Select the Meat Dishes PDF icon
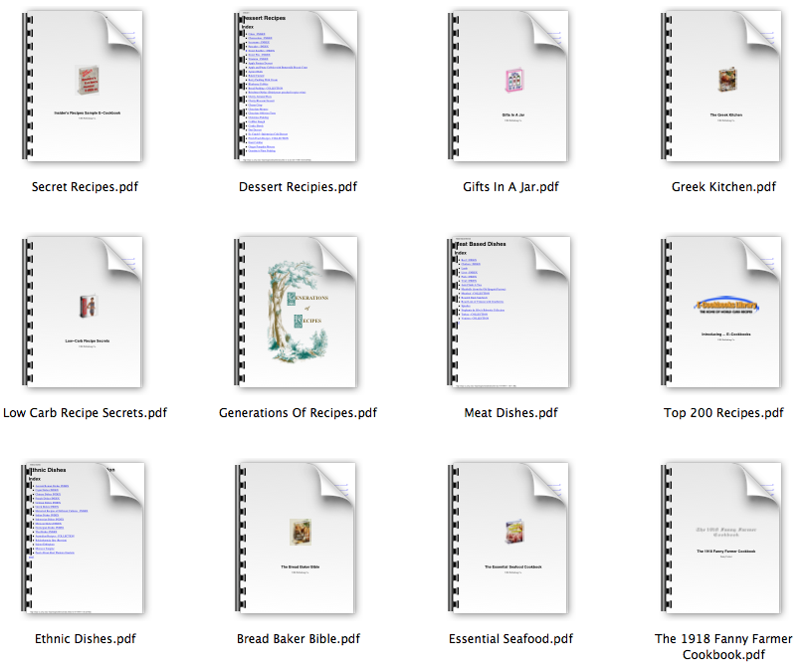This screenshot has height=672, width=811. point(510,313)
